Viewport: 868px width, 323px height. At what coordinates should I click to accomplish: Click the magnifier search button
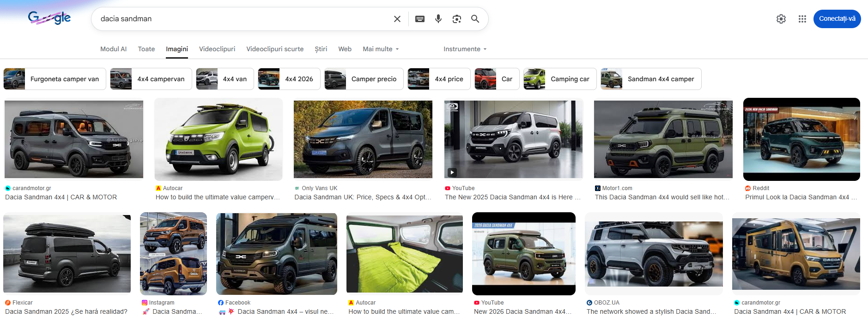click(475, 19)
